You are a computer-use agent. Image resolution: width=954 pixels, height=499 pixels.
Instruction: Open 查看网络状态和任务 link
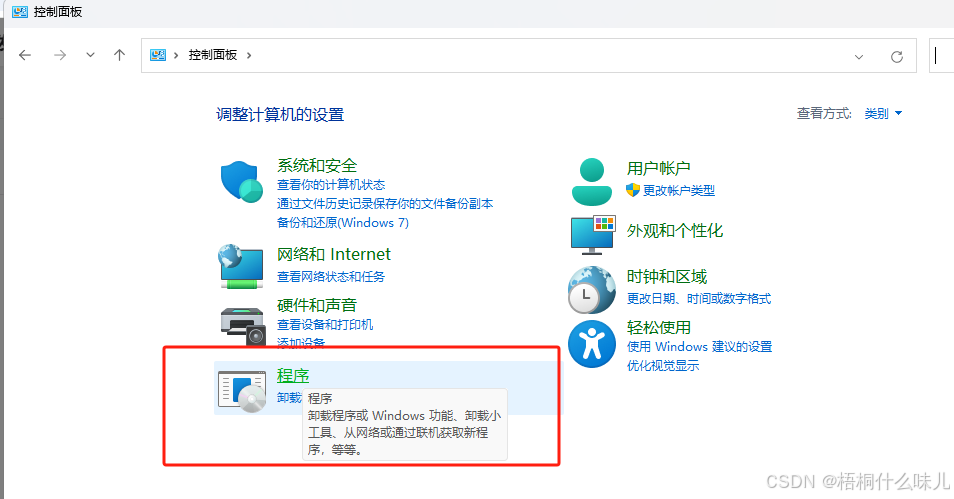[x=331, y=277]
